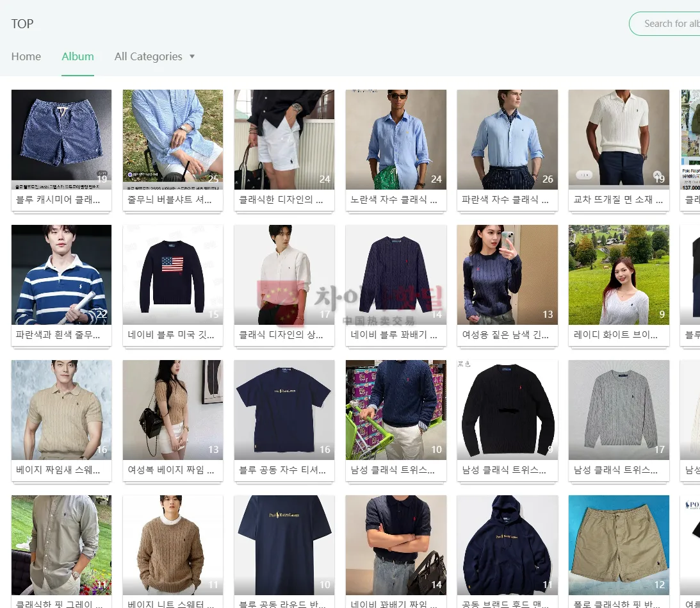
Task: Open the beige knit polo album thumbnail
Action: tap(61, 410)
